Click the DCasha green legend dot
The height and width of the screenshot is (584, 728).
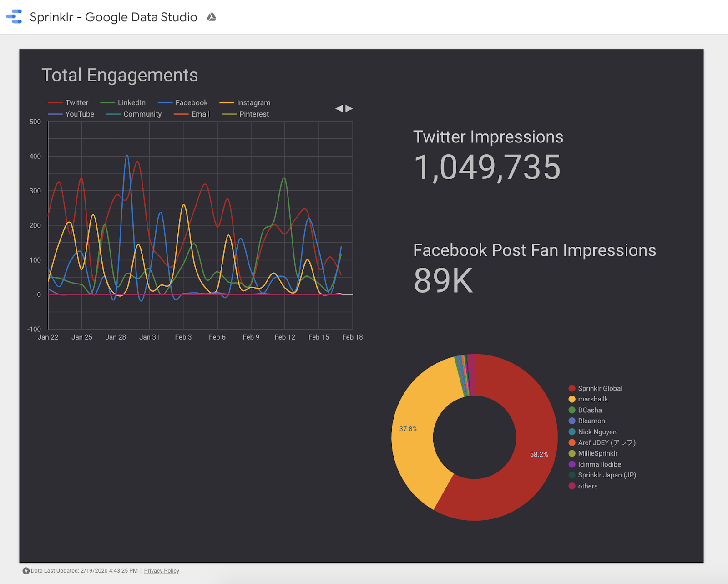(572, 410)
